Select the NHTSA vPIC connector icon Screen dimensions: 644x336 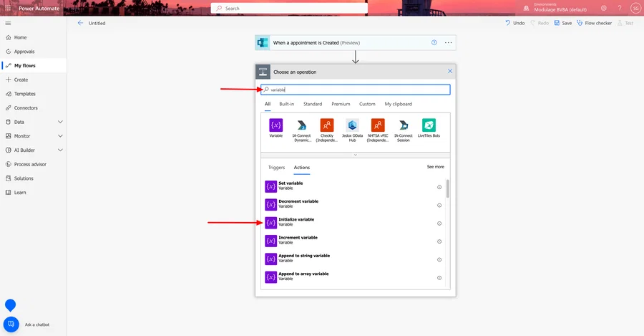pyautogui.click(x=378, y=125)
